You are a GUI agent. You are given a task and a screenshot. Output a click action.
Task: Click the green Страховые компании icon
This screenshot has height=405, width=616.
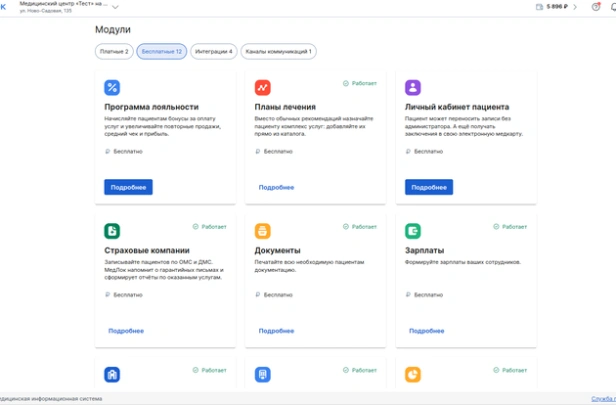click(112, 231)
